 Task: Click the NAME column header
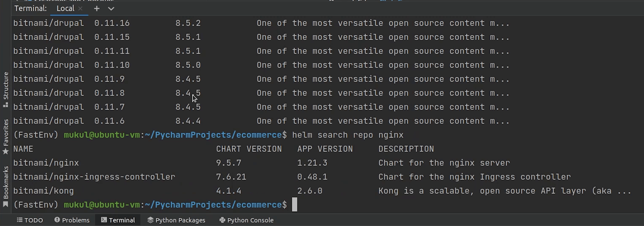(23, 149)
